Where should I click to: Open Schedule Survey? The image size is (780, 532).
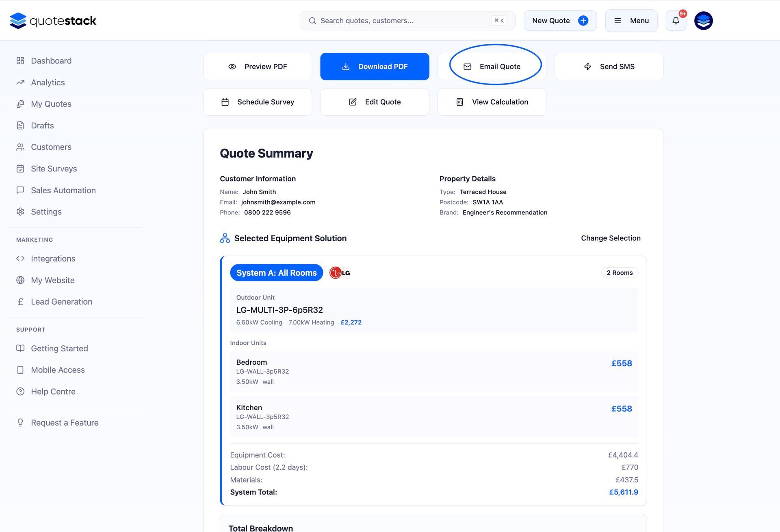point(258,102)
